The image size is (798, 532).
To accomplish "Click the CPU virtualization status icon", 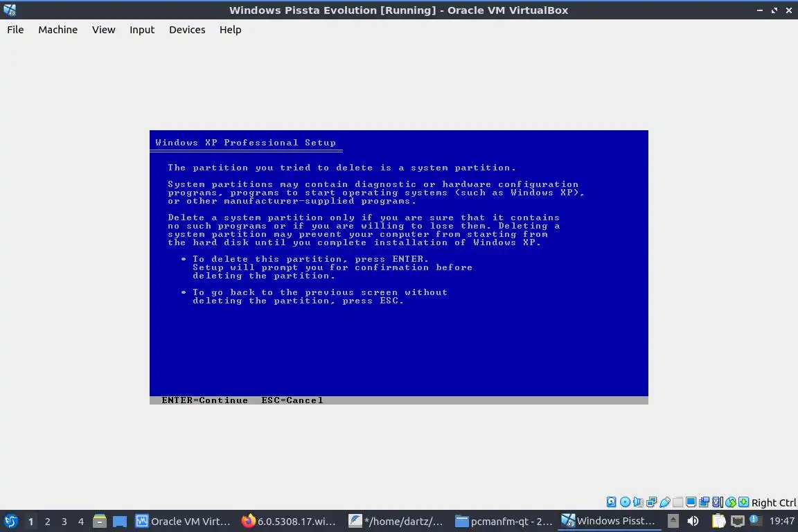I will click(717, 502).
